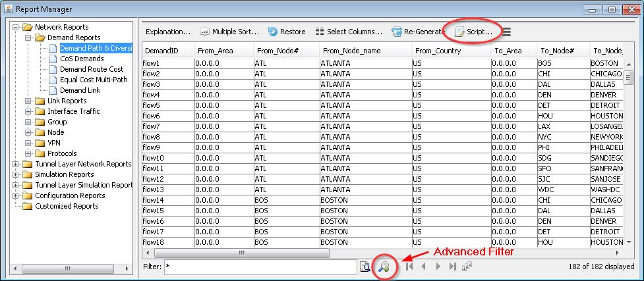Sort by the From_Country column header

click(452, 51)
